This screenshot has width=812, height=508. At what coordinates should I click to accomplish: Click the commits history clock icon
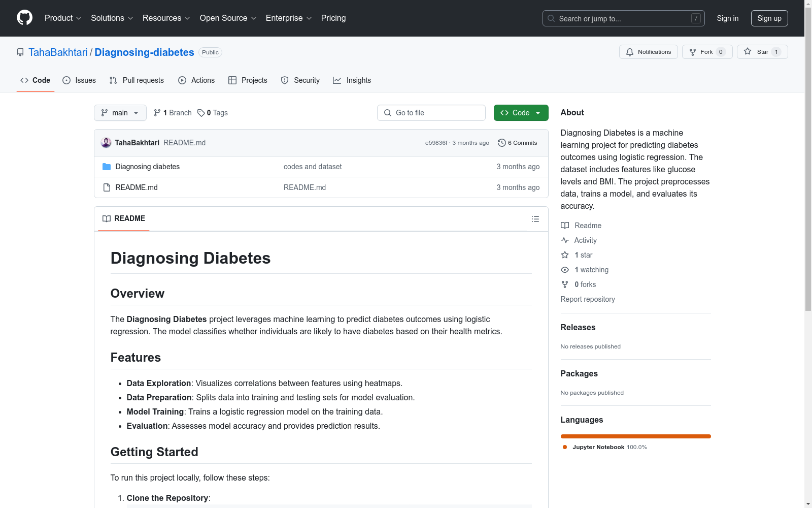[501, 143]
